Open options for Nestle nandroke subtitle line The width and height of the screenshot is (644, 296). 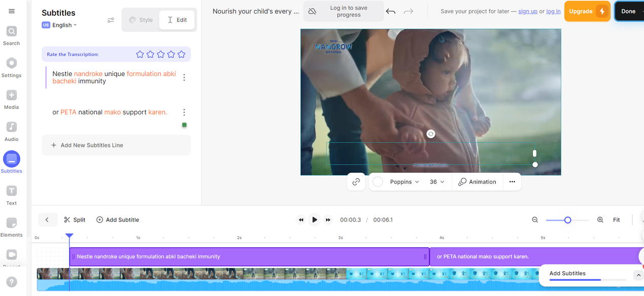(184, 78)
